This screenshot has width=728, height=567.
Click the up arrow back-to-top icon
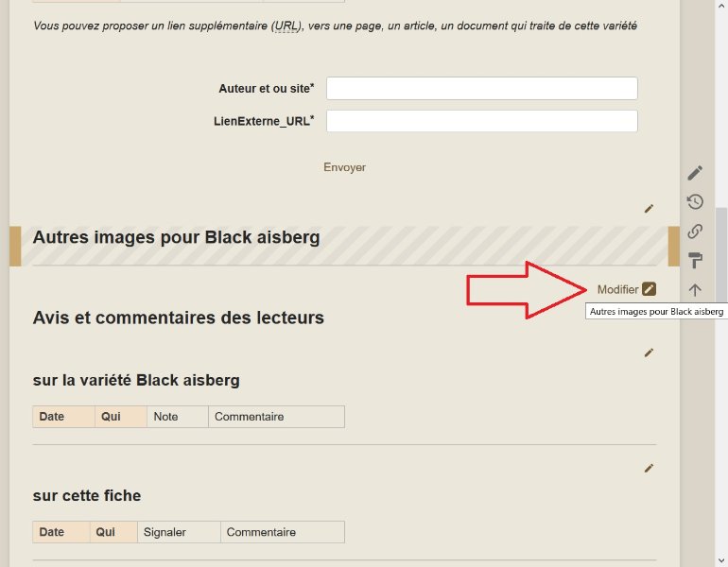[x=695, y=290]
